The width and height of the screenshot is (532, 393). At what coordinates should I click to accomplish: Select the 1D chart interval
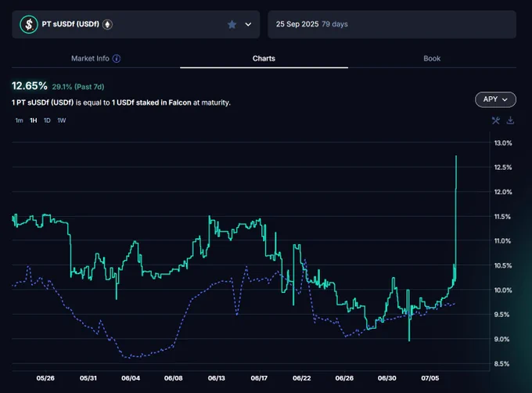click(47, 121)
